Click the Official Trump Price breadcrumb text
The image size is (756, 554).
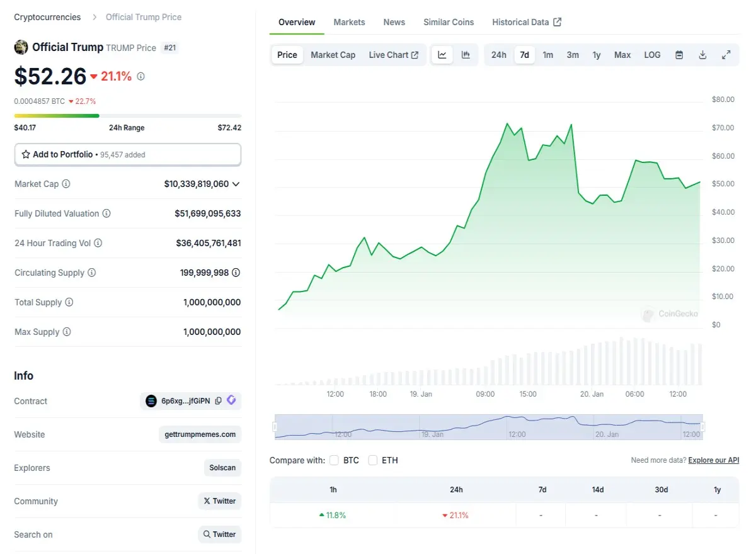point(144,17)
